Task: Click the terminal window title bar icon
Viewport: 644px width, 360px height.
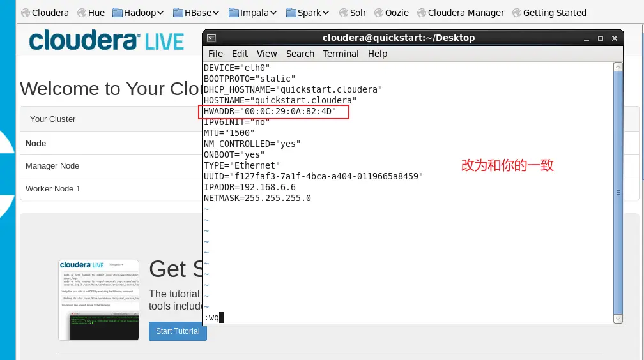Action: tap(211, 38)
